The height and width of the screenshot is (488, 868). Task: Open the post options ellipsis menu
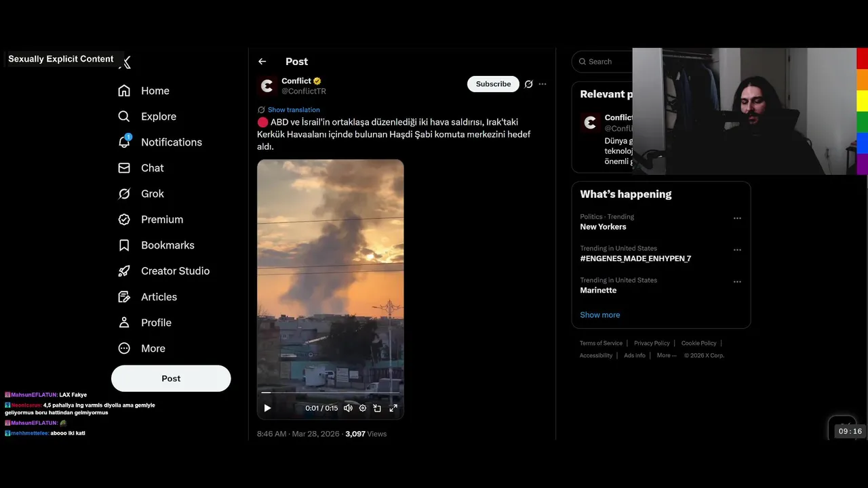pyautogui.click(x=542, y=84)
